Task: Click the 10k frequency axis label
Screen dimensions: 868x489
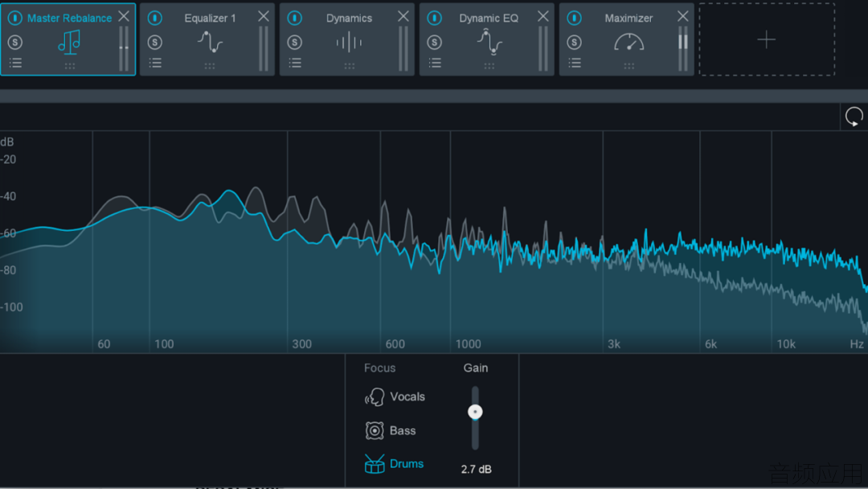Action: 785,344
